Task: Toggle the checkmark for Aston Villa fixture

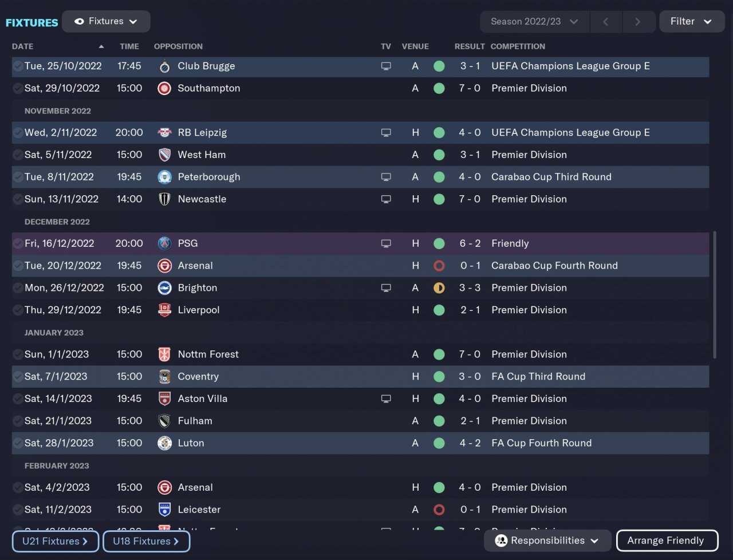Action: 18,399
